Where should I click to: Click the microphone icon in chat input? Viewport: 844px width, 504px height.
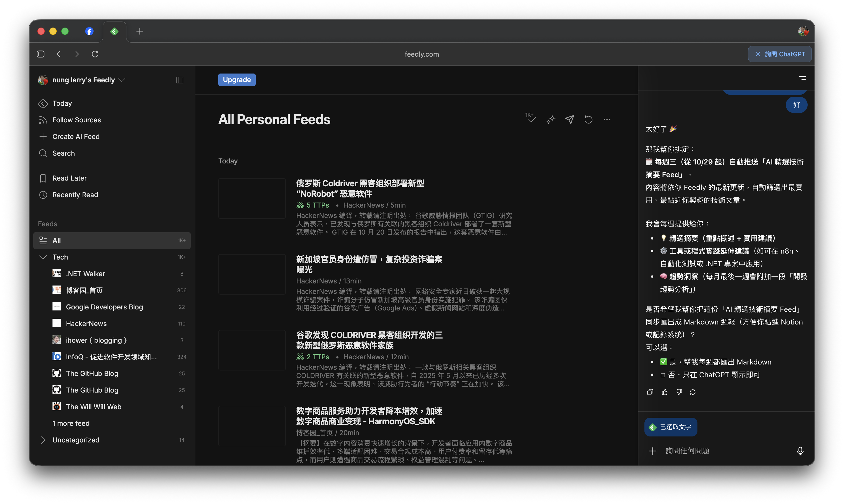800,451
